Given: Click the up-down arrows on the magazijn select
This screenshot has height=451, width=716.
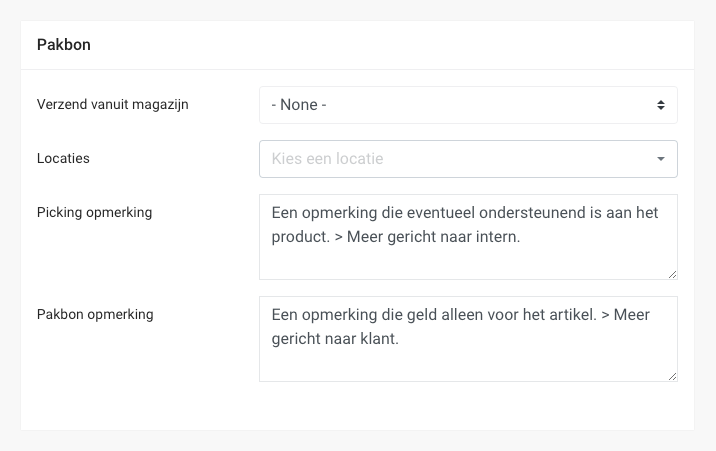Looking at the screenshot, I should (660, 105).
